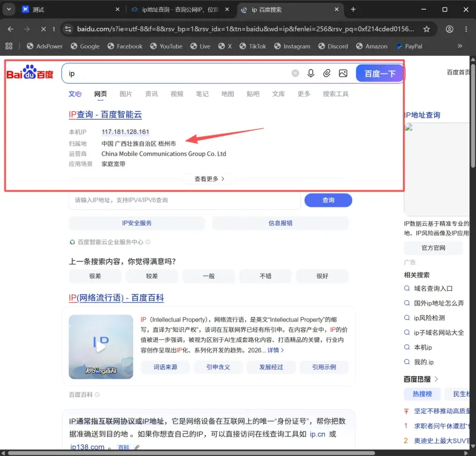
Task: Open the apps grid in bookmarks bar
Action: tap(9, 46)
